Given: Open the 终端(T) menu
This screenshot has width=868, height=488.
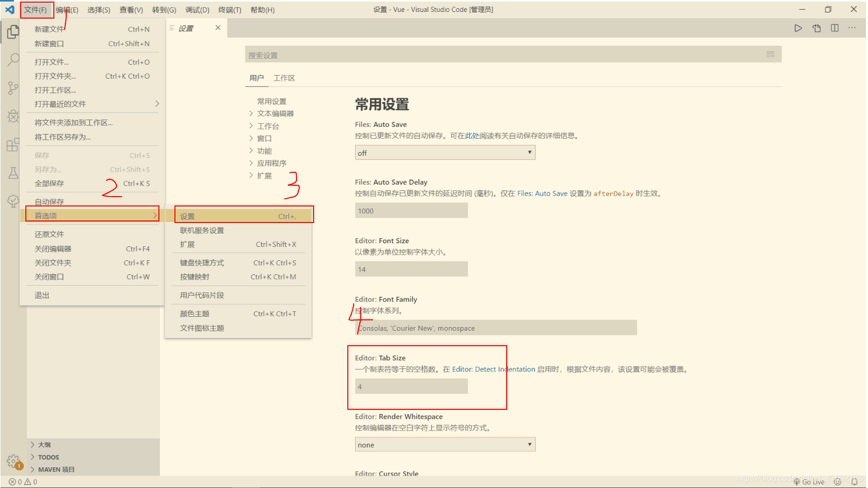Looking at the screenshot, I should [x=230, y=10].
